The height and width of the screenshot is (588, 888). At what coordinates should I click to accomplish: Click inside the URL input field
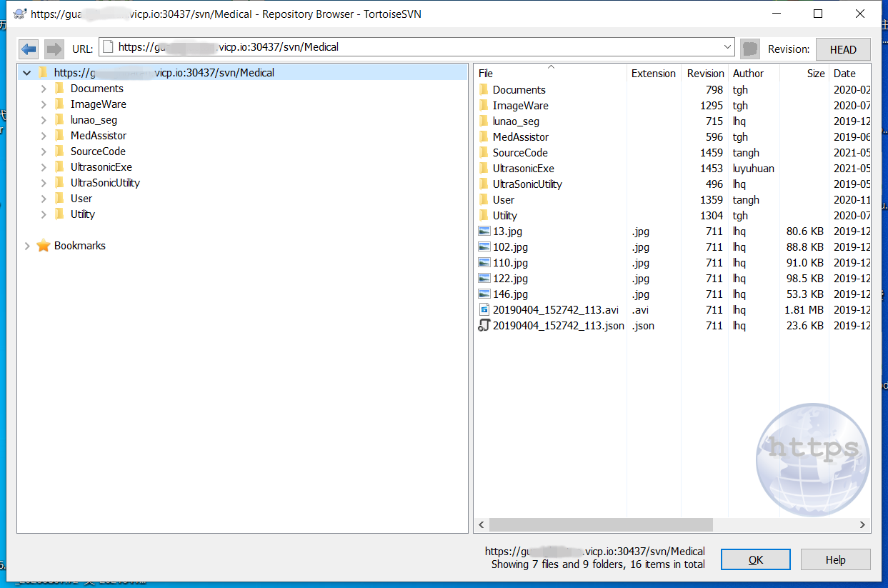(417, 47)
